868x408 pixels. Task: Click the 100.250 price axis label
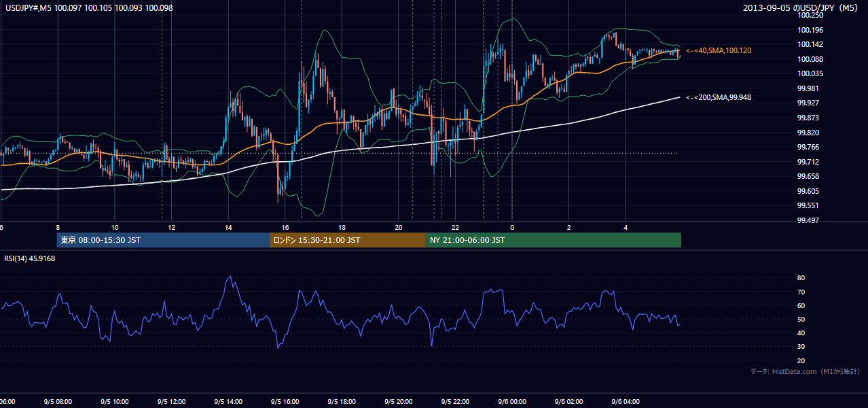[x=810, y=15]
